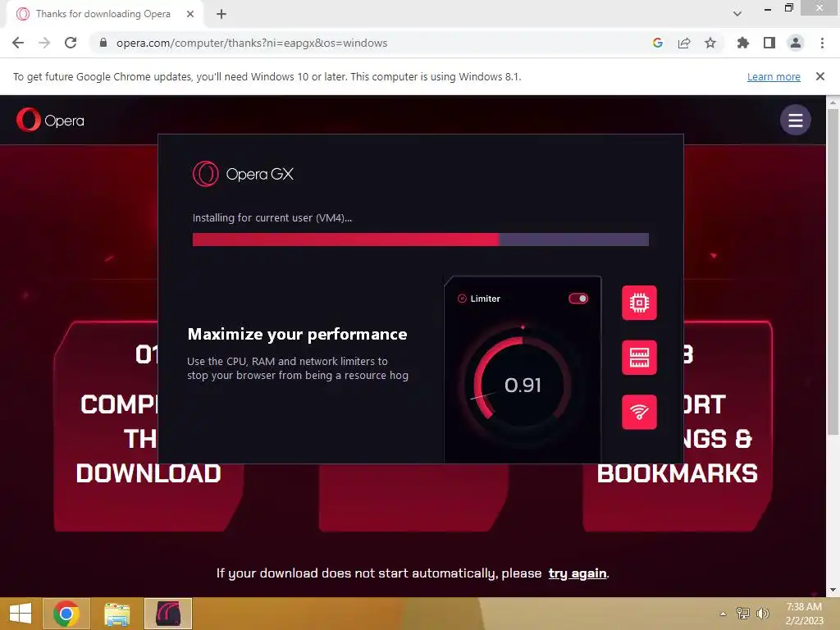
Task: Open the Opera site hamburger menu
Action: pyautogui.click(x=795, y=120)
